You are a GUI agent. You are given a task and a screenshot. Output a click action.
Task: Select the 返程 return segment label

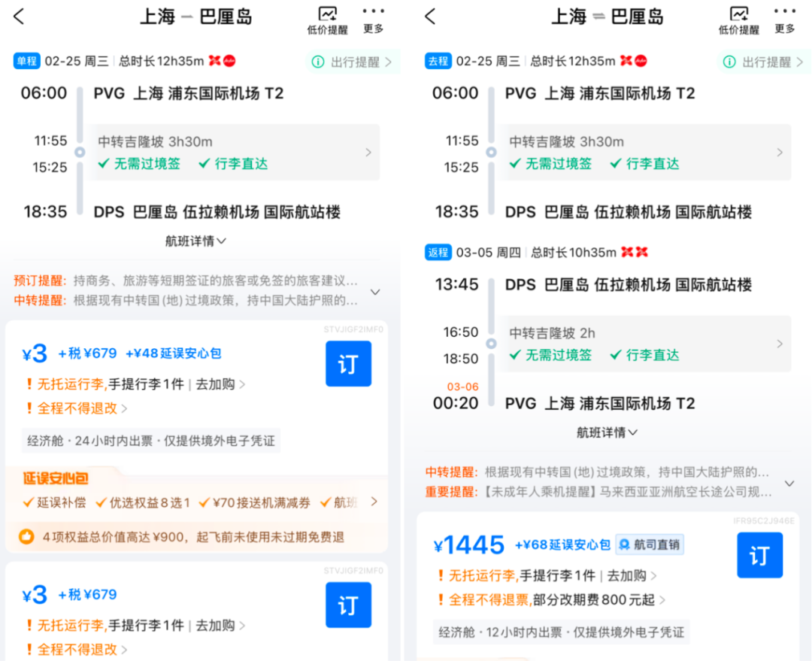pyautogui.click(x=438, y=252)
